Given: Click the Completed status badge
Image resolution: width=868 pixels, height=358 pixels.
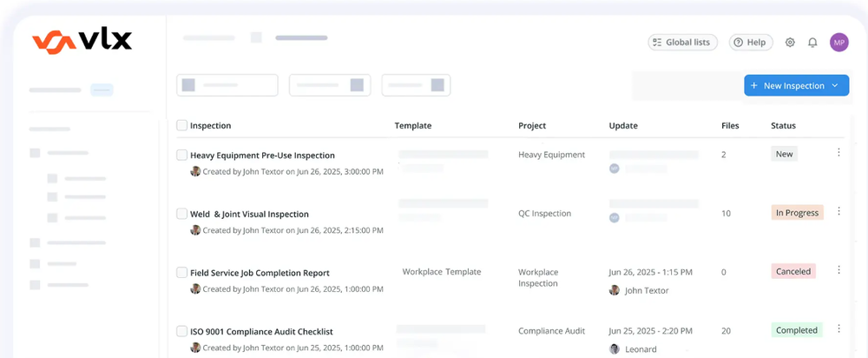Looking at the screenshot, I should click(x=797, y=330).
